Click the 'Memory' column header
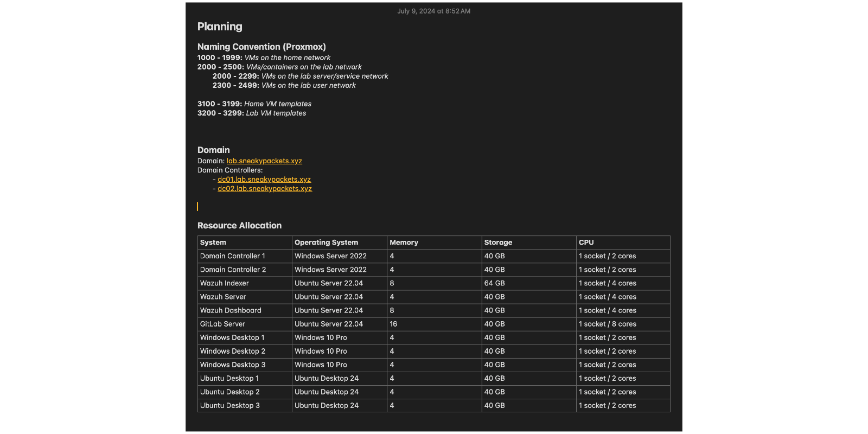Screen dimensions: 868x434 tap(435, 242)
